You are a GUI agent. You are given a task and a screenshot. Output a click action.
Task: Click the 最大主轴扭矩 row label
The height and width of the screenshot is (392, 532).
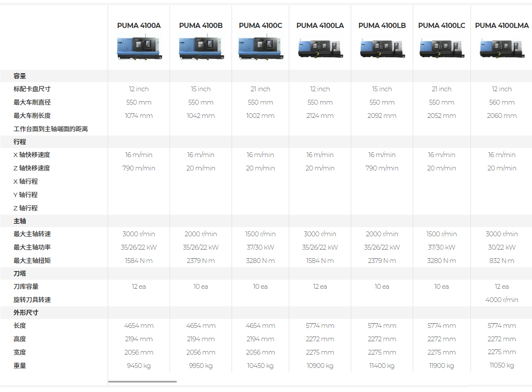32,261
